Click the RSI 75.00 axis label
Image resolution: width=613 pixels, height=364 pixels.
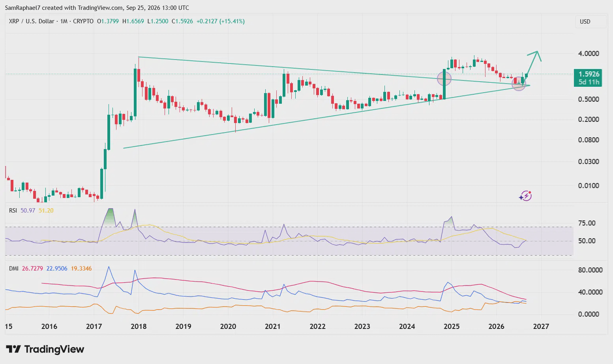coord(587,223)
